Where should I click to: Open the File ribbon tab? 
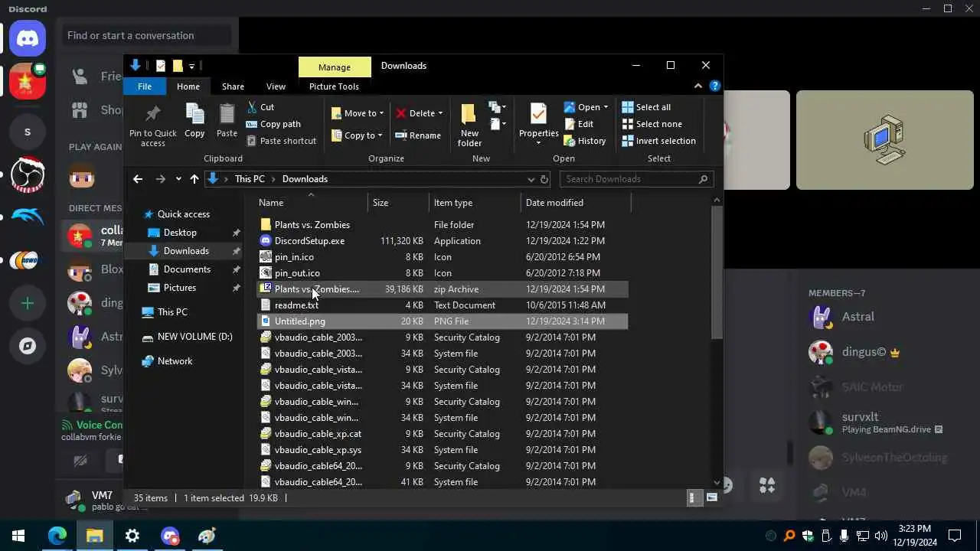click(x=145, y=86)
